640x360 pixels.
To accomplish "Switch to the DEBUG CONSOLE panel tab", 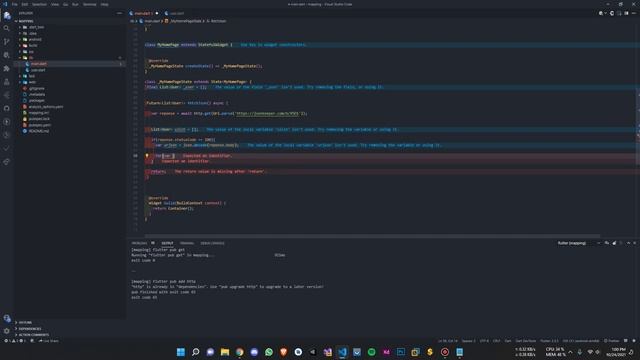I will coord(212,243).
